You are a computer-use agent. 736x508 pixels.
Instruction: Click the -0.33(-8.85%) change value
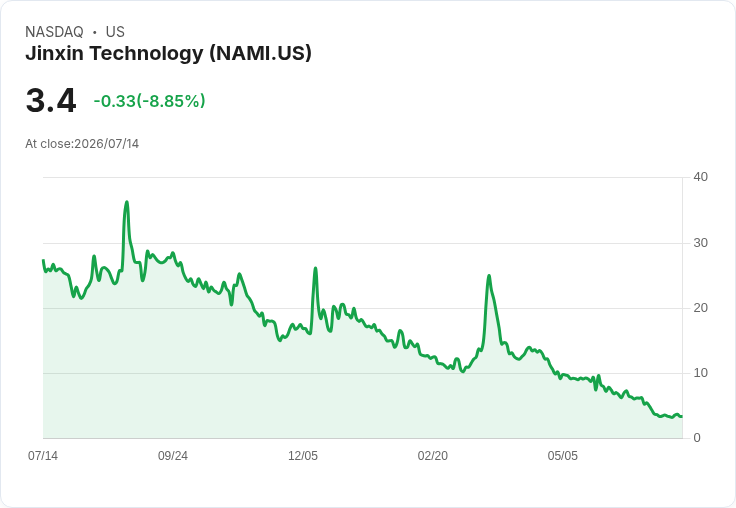click(x=149, y=101)
